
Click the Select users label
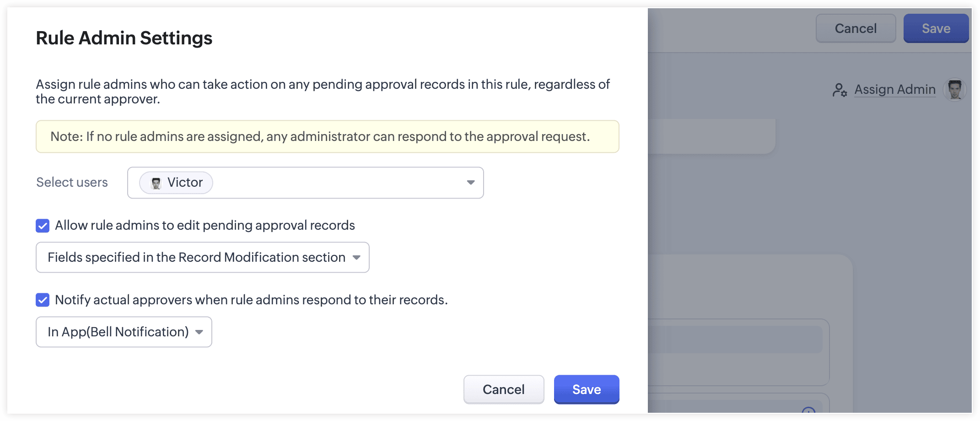tap(72, 183)
